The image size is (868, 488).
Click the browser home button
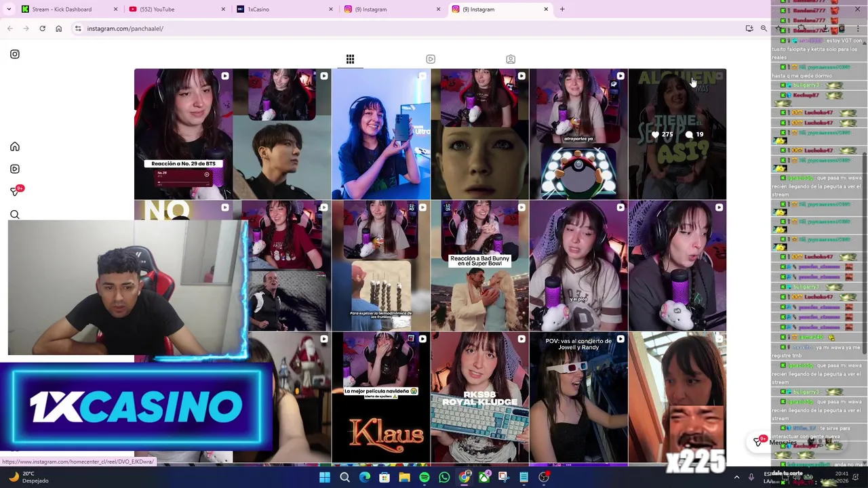(x=58, y=28)
